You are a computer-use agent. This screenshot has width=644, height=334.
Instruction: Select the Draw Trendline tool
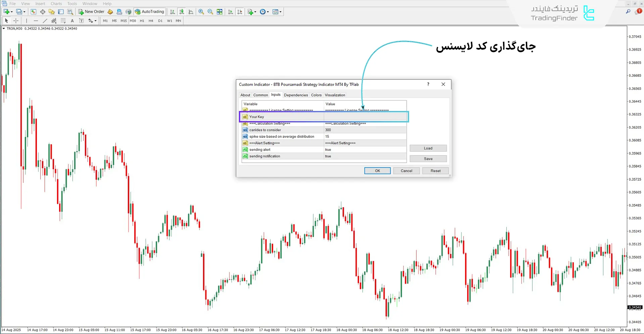click(x=45, y=20)
